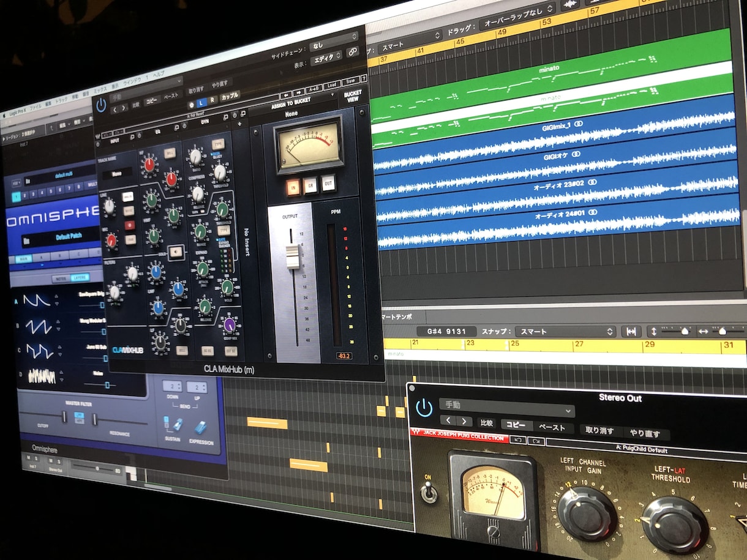
Task: Open the ウインドウ menu in menu bar
Action: pos(132,82)
